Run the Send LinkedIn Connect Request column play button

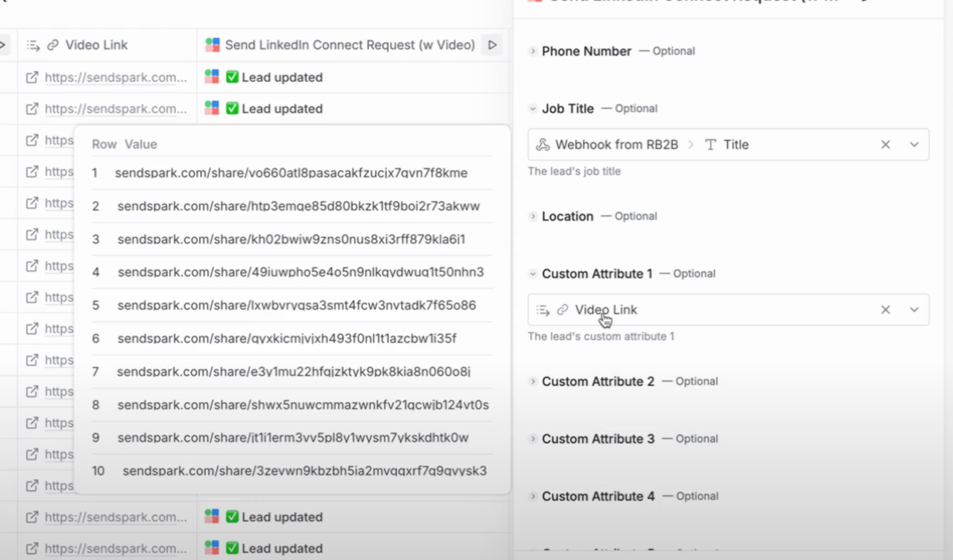(492, 45)
